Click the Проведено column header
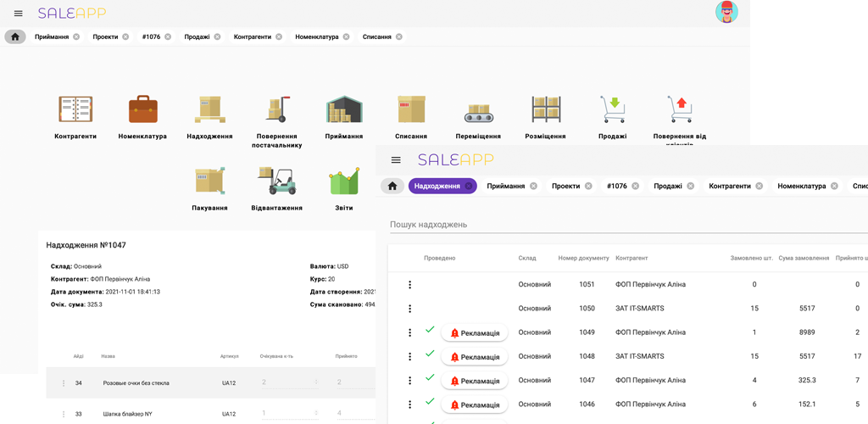Viewport: 868px width, 424px height. (440, 258)
